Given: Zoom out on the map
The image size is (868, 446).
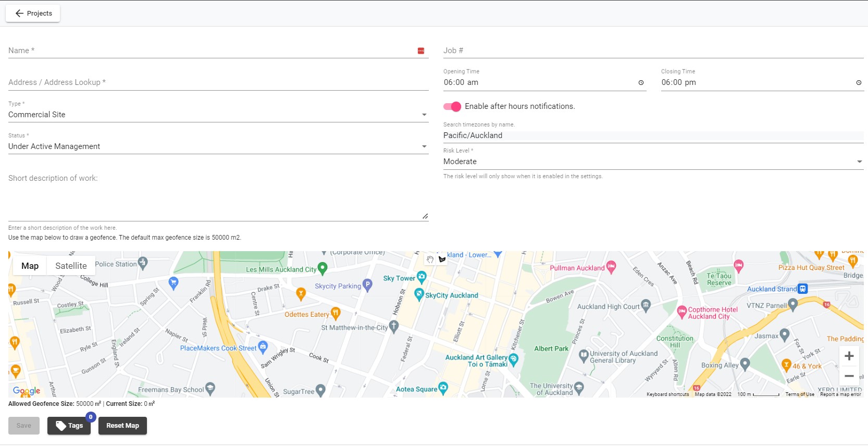Looking at the screenshot, I should point(849,376).
